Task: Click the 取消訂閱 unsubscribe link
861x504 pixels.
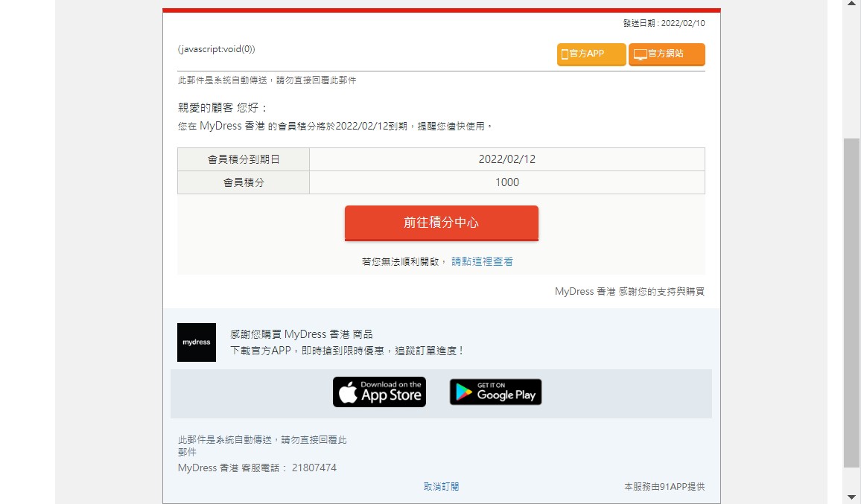Action: (x=442, y=486)
